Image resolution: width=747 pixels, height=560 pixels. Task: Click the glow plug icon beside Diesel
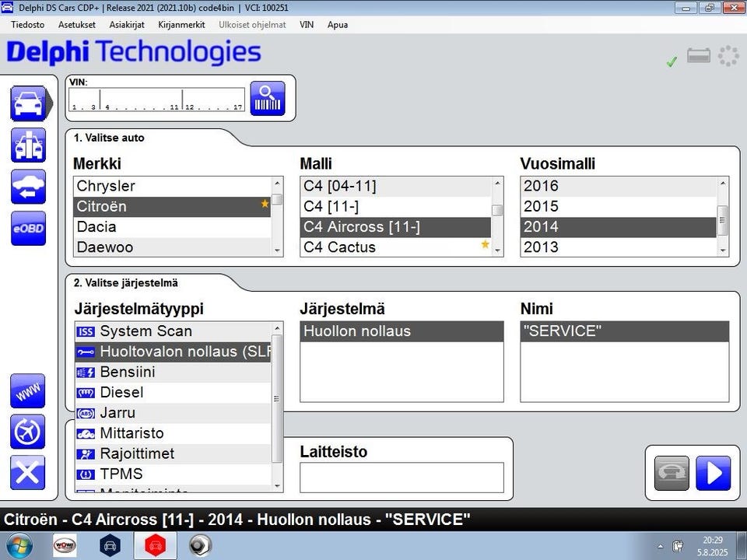[x=86, y=393]
